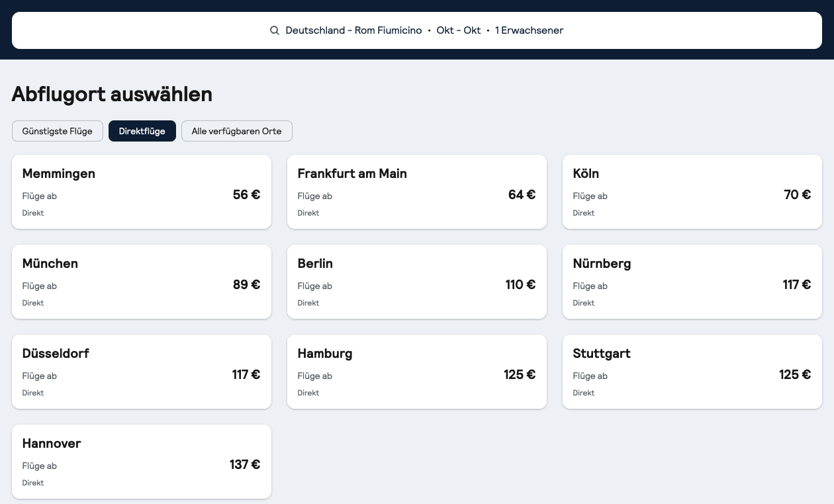Select the Stuttgart flight card
This screenshot has width=834, height=504.
coord(692,372)
